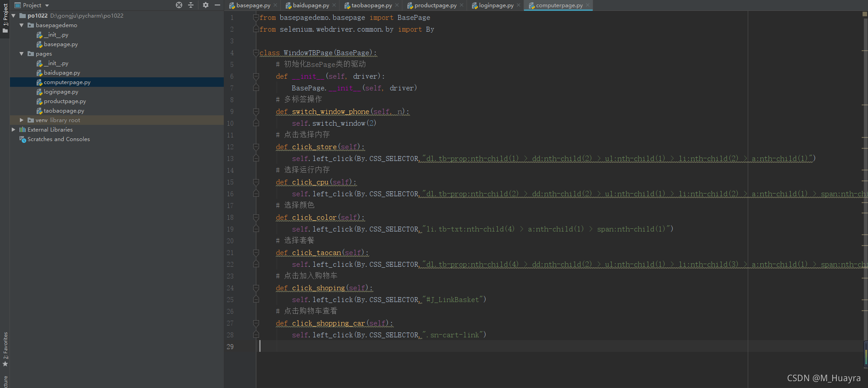The width and height of the screenshot is (868, 388).
Task: Toggle the 1: Project side tool window
Action: pos(5,18)
